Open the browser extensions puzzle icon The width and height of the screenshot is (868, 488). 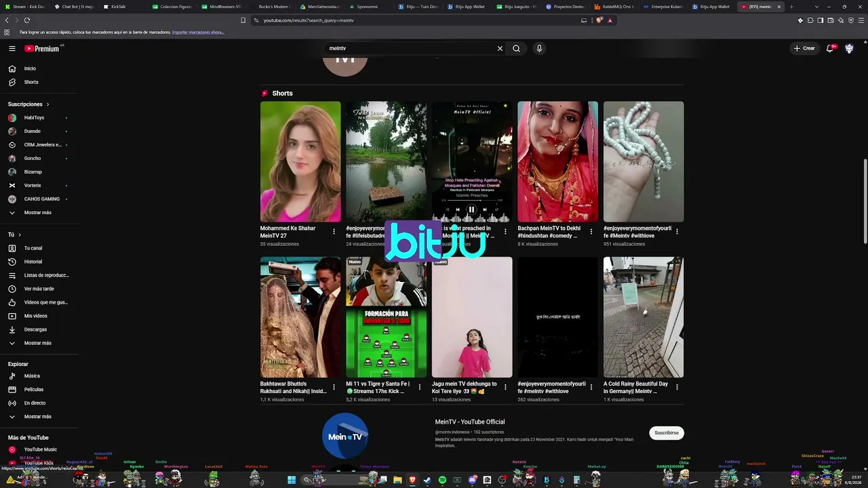coord(810,20)
